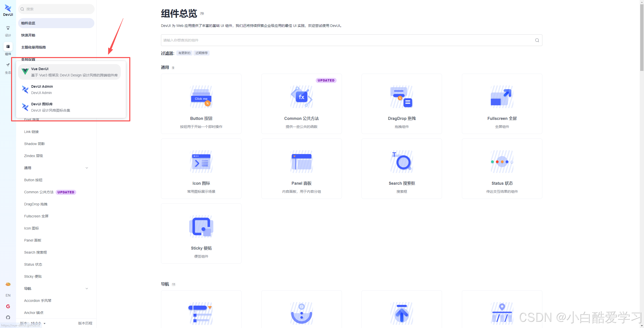This screenshot has width=644, height=328.
Task: Open the Button 按钮 component card
Action: click(x=201, y=104)
